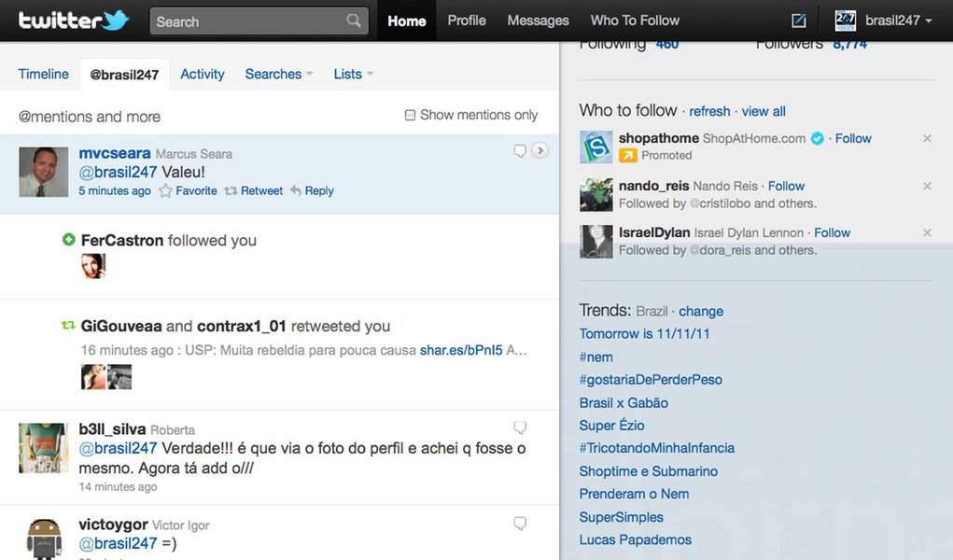Open the shar.es/bPnI5 link
Image resolution: width=953 pixels, height=560 pixels.
click(x=461, y=350)
